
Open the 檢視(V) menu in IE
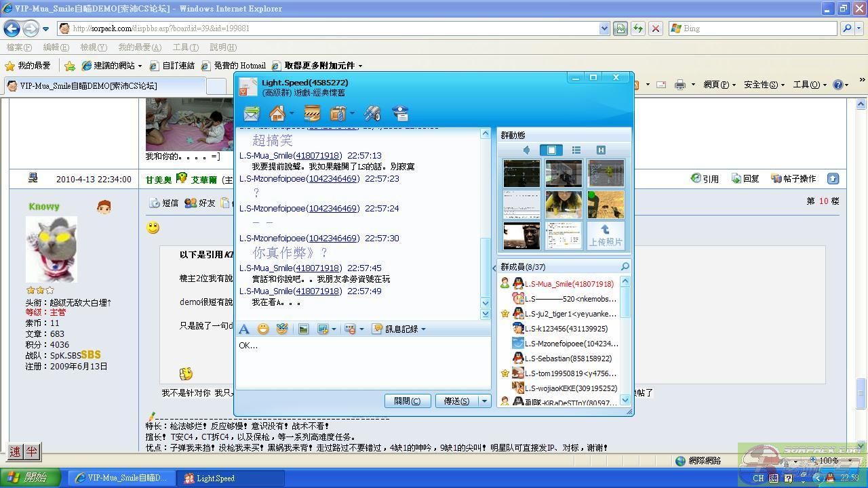pos(93,47)
